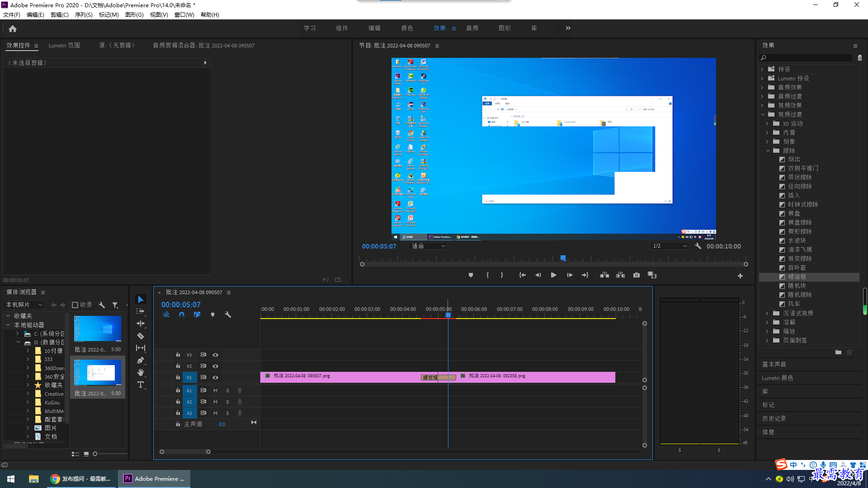
Task: Export frame with camera icon
Action: point(637,275)
